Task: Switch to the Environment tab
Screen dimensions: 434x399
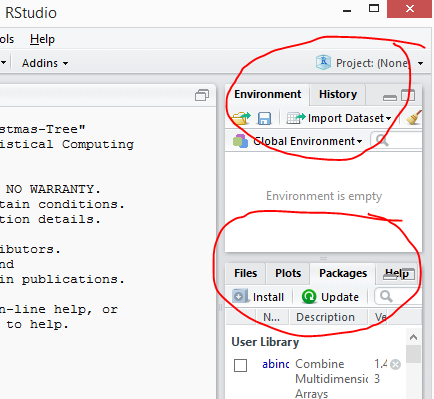Action: [x=268, y=94]
